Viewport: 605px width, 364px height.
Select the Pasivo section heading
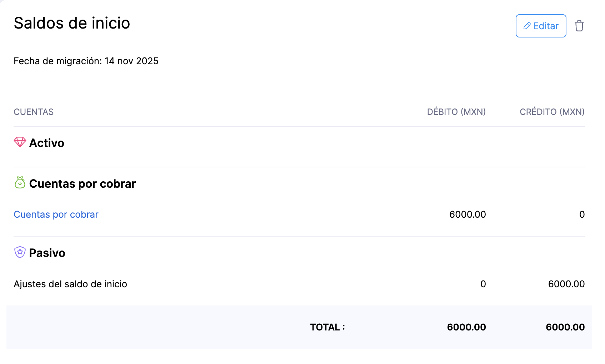47,253
